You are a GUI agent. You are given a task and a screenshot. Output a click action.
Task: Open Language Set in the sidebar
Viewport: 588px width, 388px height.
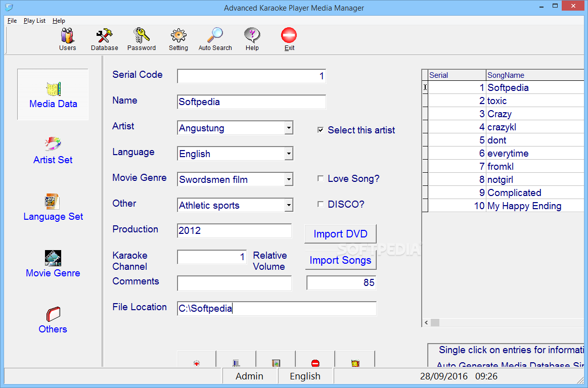tap(53, 207)
